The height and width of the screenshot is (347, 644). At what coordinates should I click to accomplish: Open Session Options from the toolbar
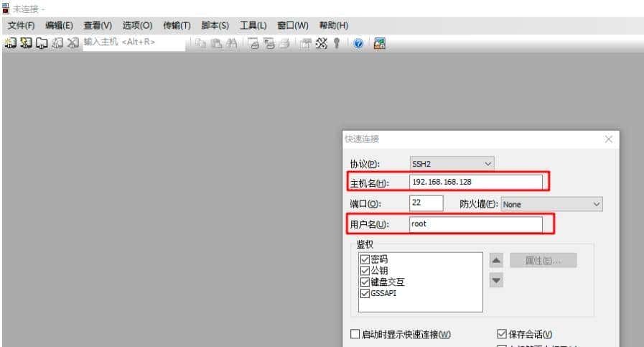pos(305,43)
